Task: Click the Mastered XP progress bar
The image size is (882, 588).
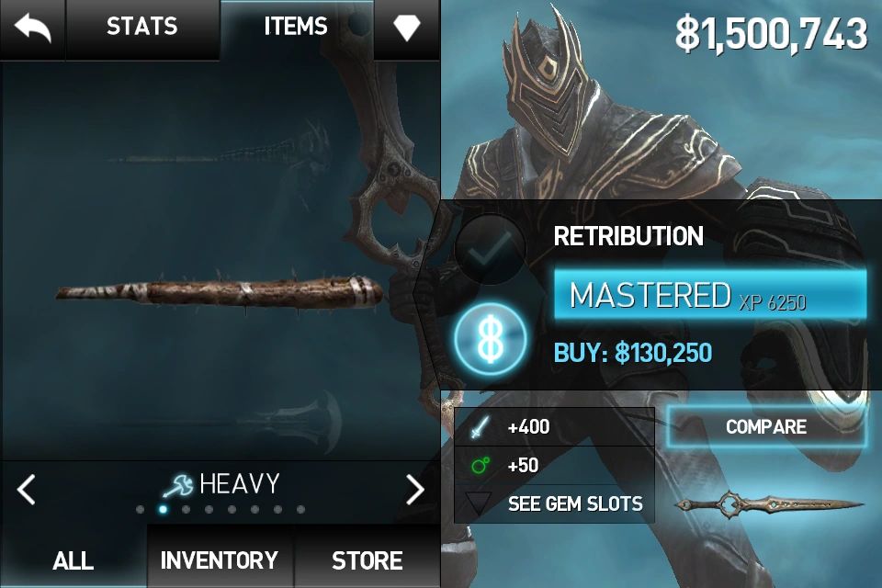Action: pyautogui.click(x=710, y=295)
